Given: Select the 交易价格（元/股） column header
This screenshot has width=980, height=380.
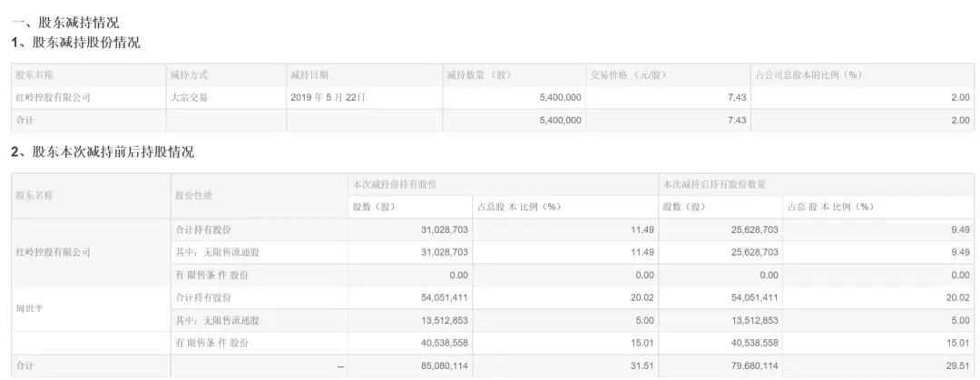Looking at the screenshot, I should click(628, 75).
